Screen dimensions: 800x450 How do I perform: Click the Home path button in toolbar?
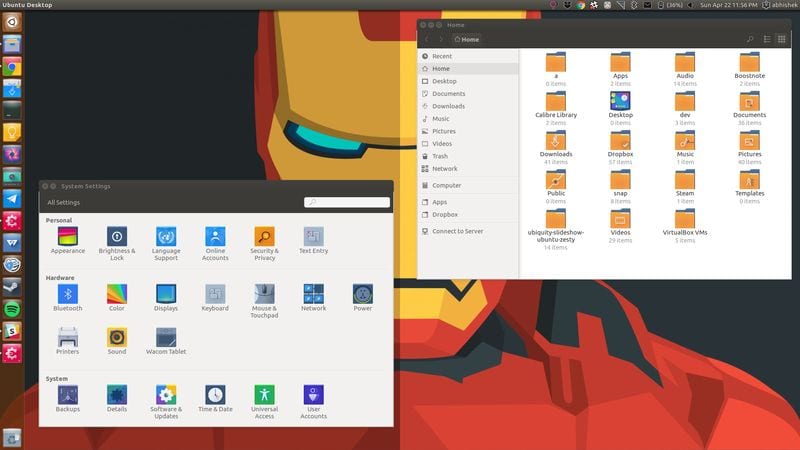466,39
